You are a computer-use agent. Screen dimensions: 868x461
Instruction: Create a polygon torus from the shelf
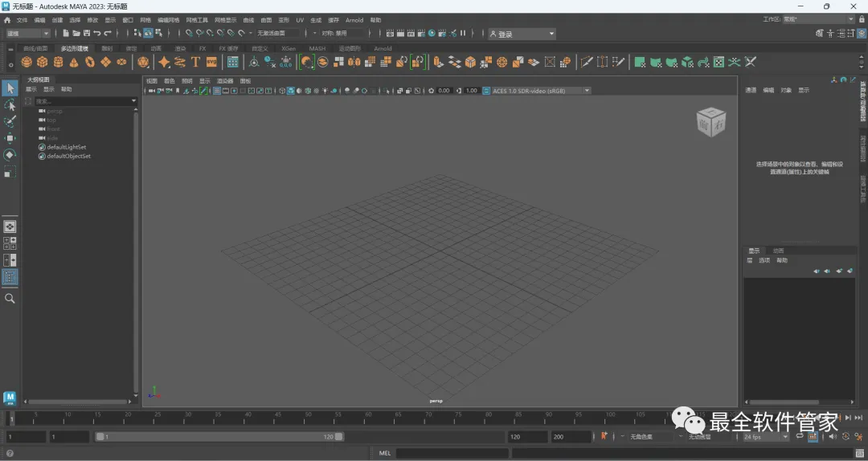[90, 62]
